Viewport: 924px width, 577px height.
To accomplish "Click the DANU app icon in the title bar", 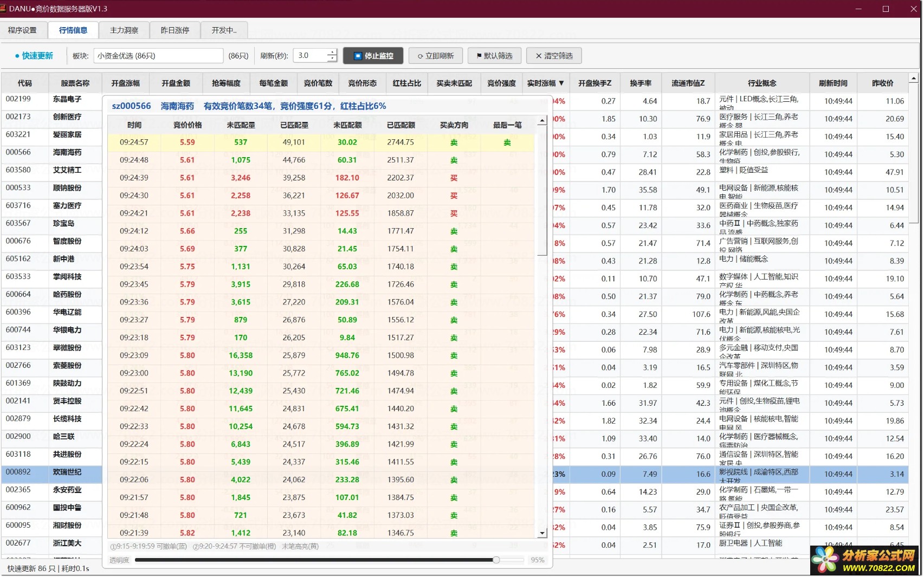I will [3, 9].
